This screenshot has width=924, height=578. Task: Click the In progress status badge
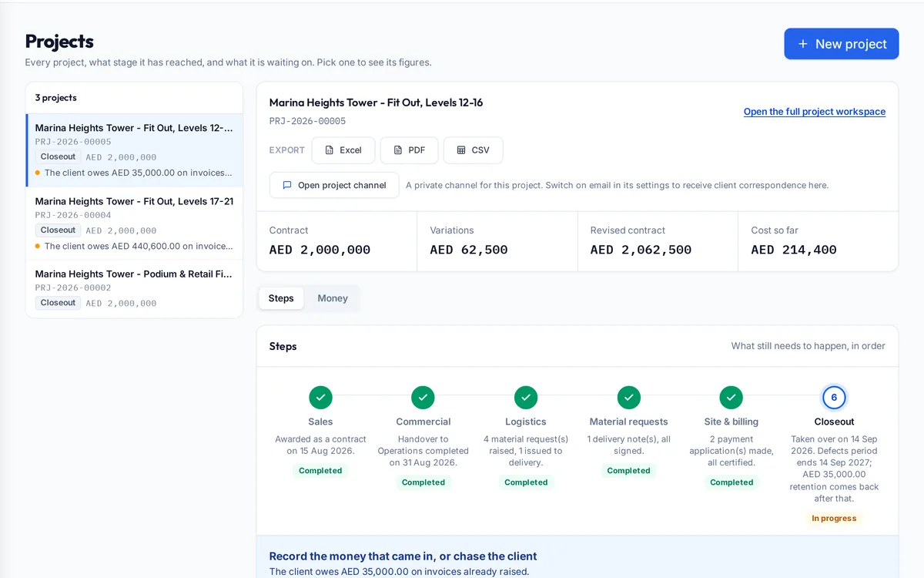834,519
